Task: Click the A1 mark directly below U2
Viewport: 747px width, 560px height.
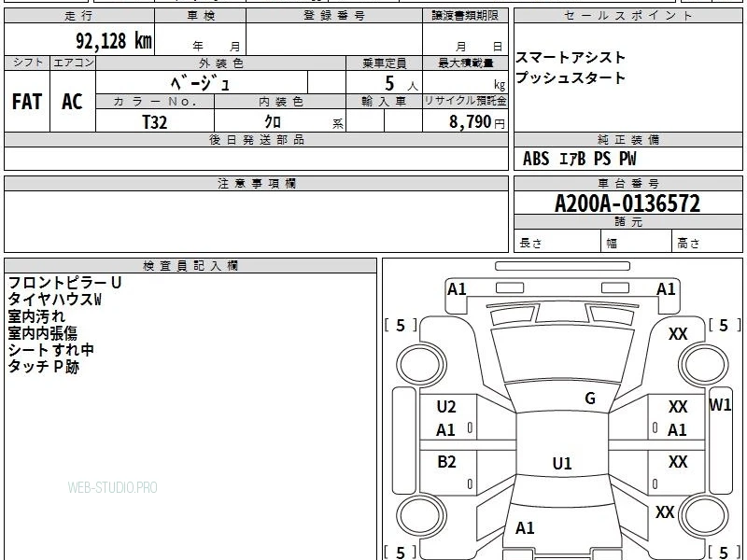Action: coord(445,430)
